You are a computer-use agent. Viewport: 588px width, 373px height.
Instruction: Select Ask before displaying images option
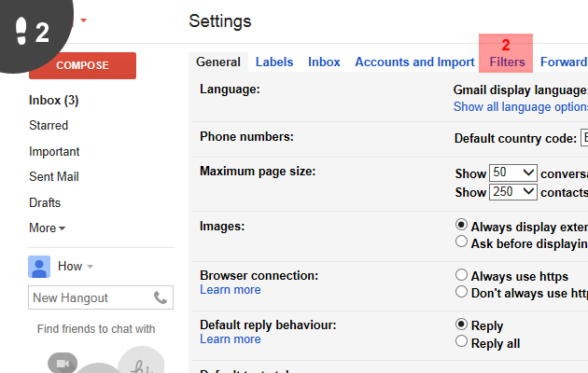pos(461,242)
